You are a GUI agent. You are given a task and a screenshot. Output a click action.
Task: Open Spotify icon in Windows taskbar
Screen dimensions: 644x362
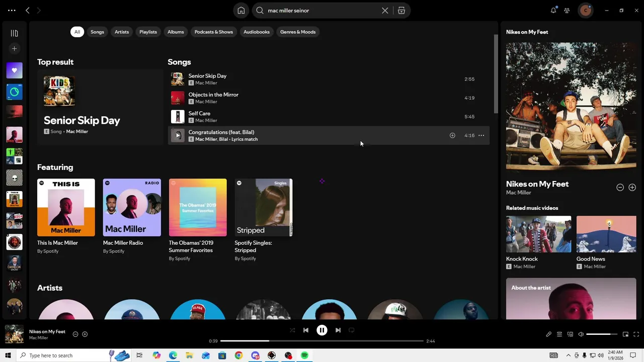point(304,355)
